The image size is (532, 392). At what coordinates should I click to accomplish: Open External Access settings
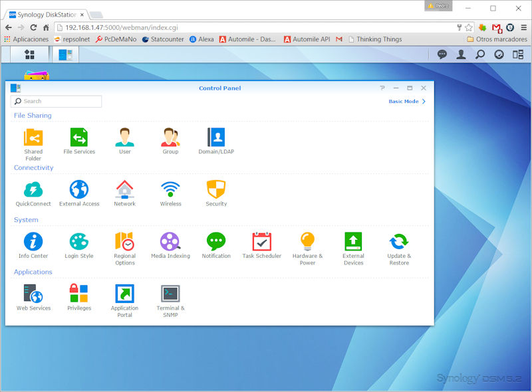79,193
